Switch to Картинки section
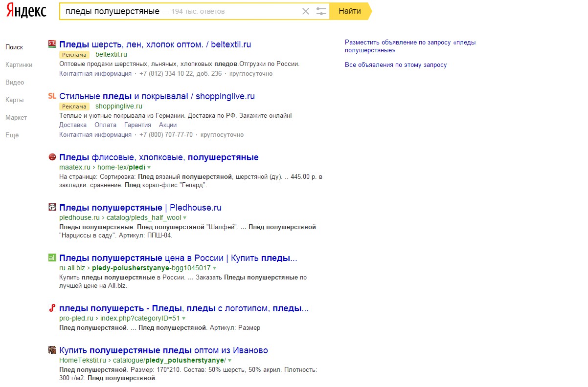This screenshot has width=588, height=387. tap(19, 64)
